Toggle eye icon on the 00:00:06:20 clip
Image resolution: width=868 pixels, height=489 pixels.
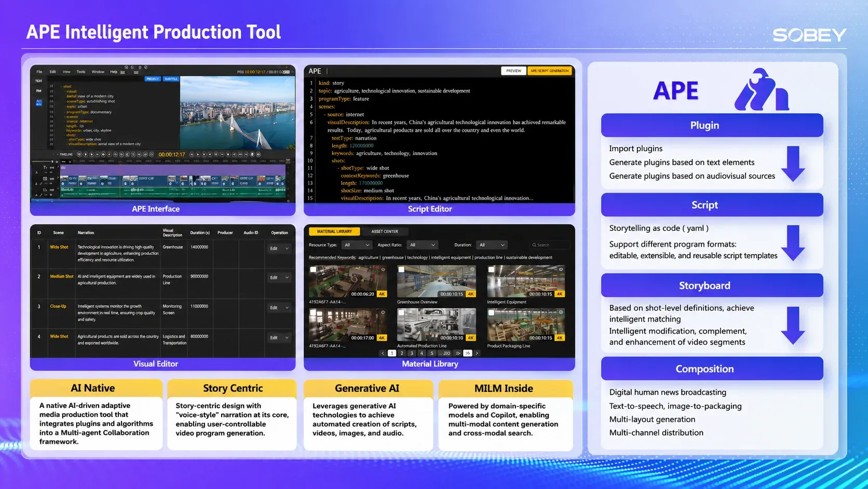pos(383,269)
